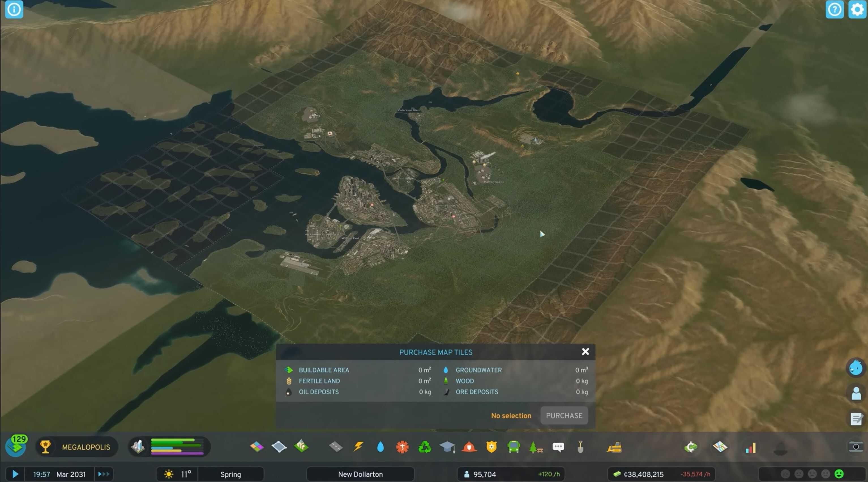Click the OIL DEPOSITS row label

[318, 392]
